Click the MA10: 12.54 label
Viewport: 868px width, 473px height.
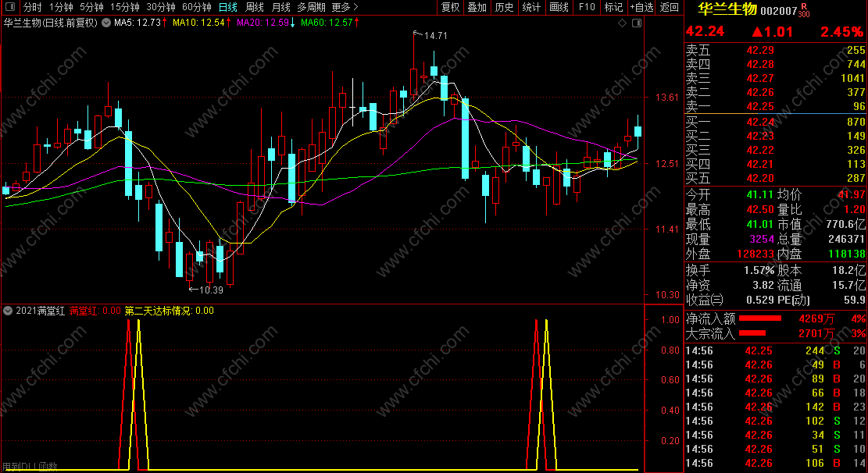click(198, 23)
